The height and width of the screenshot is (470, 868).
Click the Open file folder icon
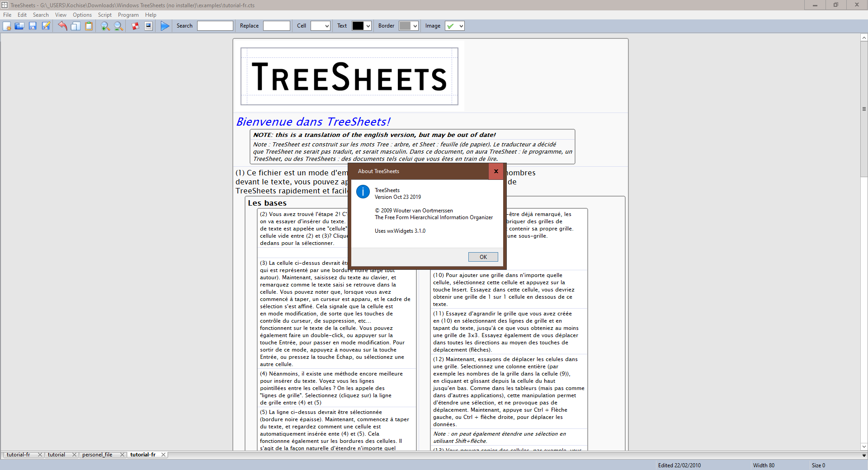19,26
